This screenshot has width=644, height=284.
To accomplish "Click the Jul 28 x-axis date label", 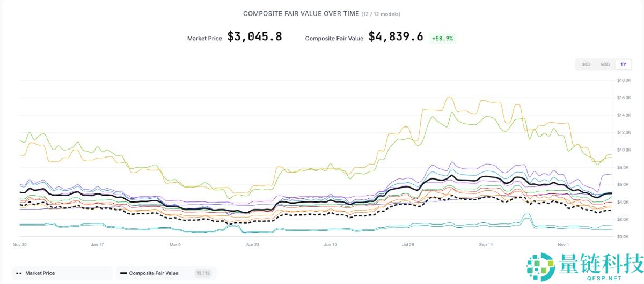I will (x=408, y=244).
